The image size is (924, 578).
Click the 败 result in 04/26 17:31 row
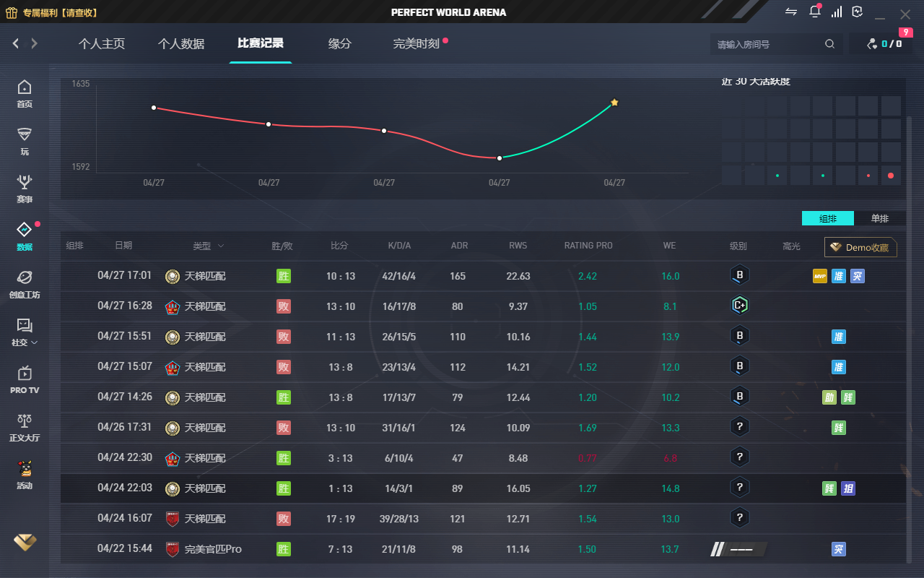284,428
